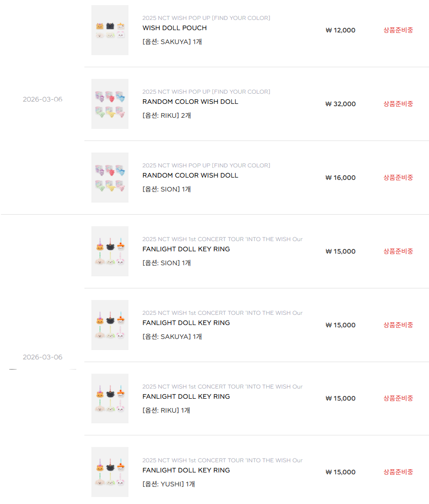This screenshot has width=429, height=504.
Task: Open the FANLIGHT DOLL KEY RING title with SAKUYA option
Action: pyautogui.click(x=186, y=323)
